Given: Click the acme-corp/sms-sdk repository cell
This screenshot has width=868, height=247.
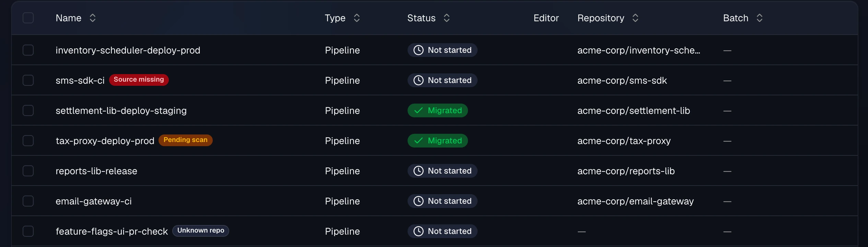Looking at the screenshot, I should click(x=622, y=81).
